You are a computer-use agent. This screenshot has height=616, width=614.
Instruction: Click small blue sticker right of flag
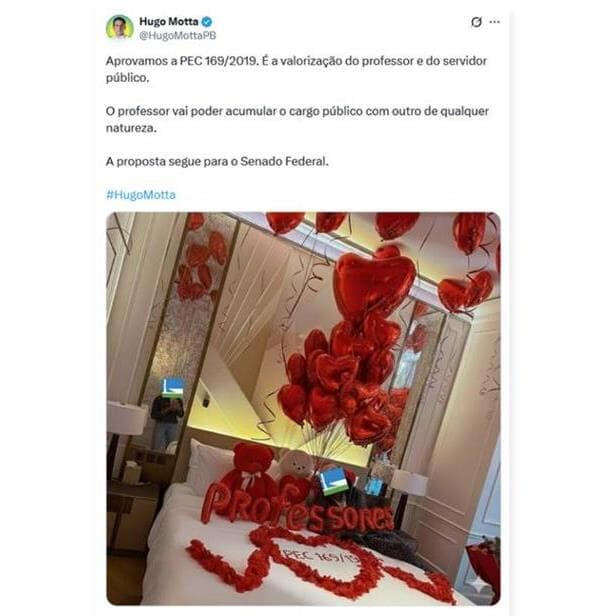point(374,486)
